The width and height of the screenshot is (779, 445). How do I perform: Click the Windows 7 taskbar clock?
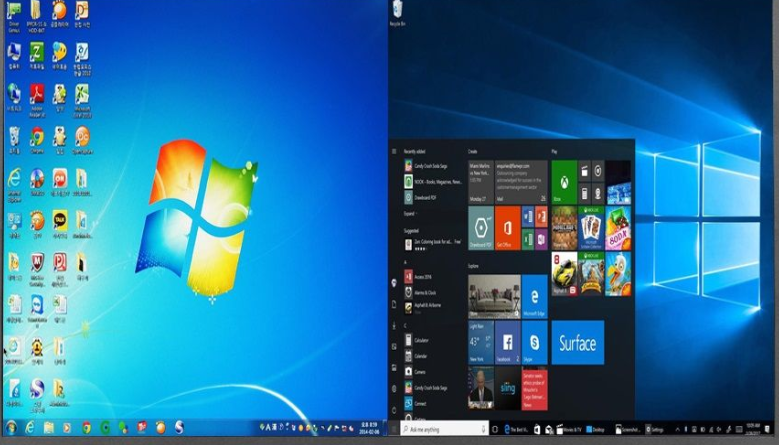click(370, 428)
